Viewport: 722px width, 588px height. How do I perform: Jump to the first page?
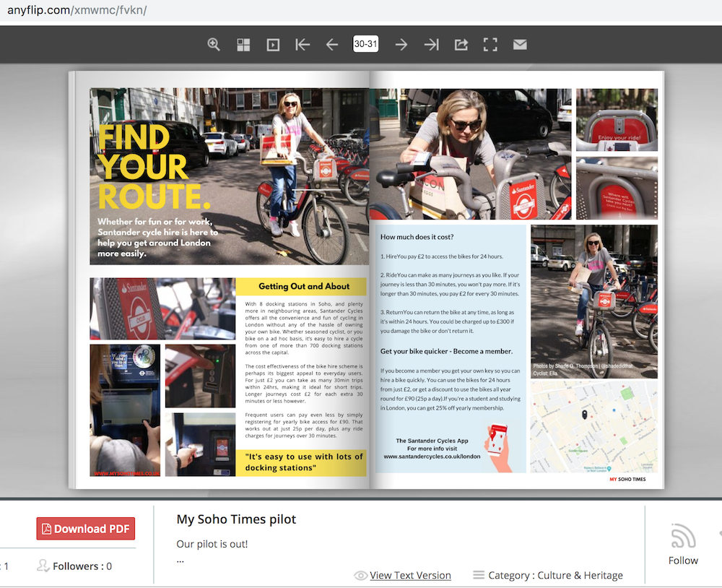(x=303, y=45)
